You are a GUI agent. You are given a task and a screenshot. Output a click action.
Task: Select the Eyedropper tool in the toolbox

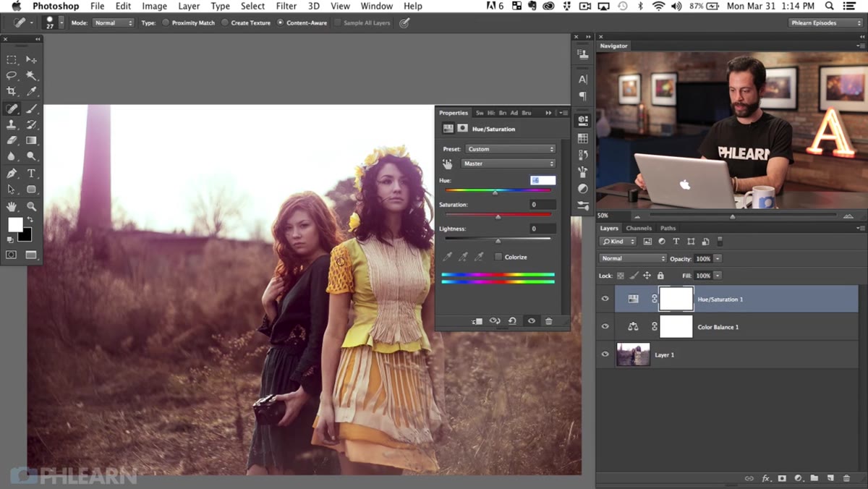pos(31,91)
